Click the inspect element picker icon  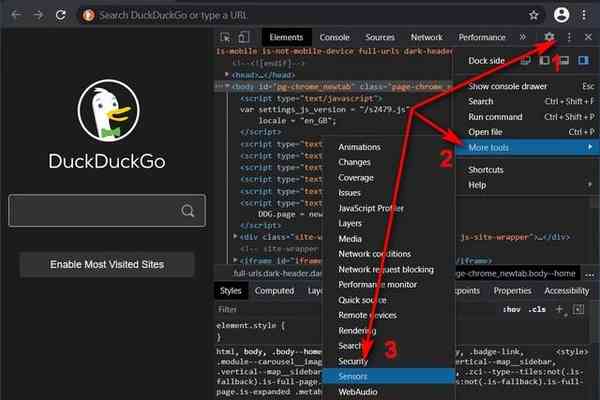(x=226, y=38)
